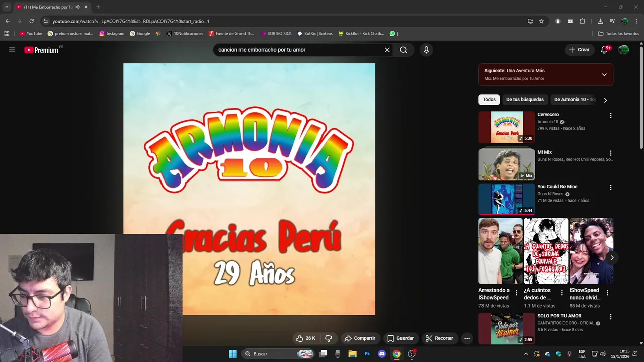Close the Me Emborracho tab
The width and height of the screenshot is (644, 362).
pos(86,7)
